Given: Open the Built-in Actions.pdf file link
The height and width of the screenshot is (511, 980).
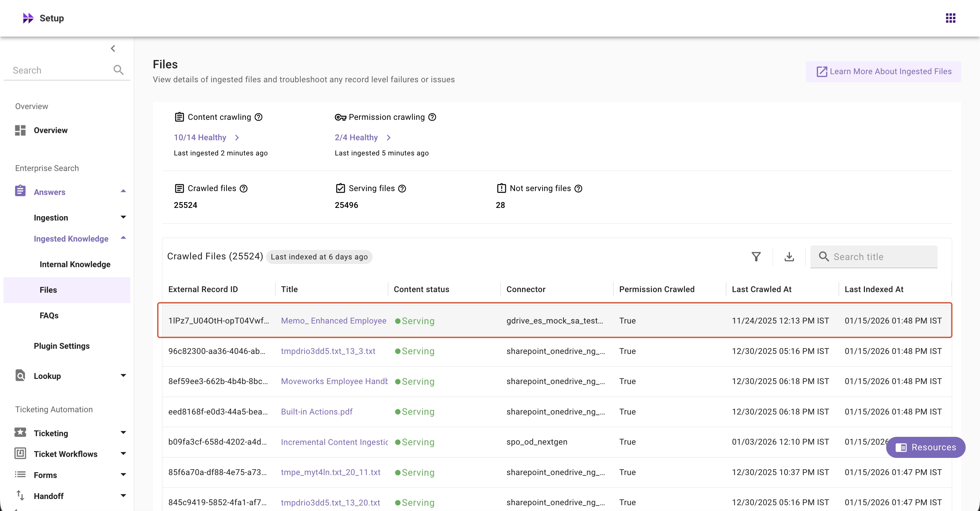Looking at the screenshot, I should click(x=317, y=411).
